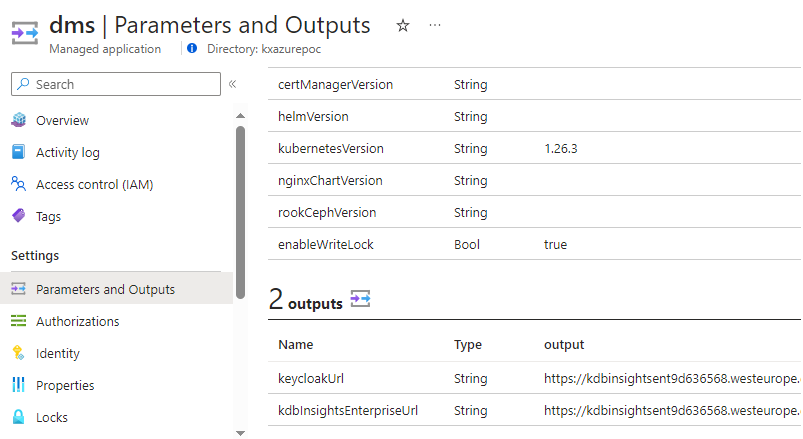Click the Directory: kxazurepoc label
Screen dimensions: 803x439
(x=264, y=49)
